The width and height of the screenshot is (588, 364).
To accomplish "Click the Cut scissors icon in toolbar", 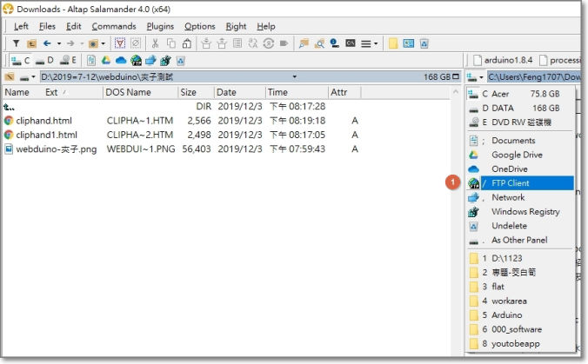I will tap(155, 43).
